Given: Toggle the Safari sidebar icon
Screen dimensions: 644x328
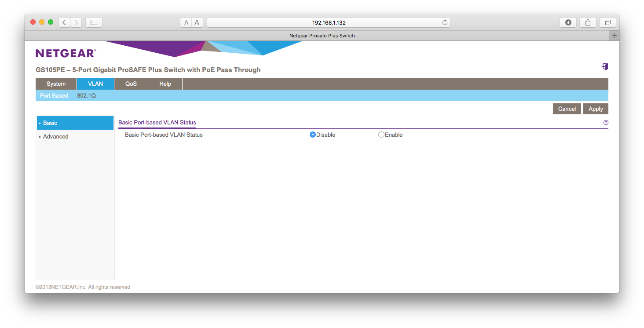Looking at the screenshot, I should point(94,22).
